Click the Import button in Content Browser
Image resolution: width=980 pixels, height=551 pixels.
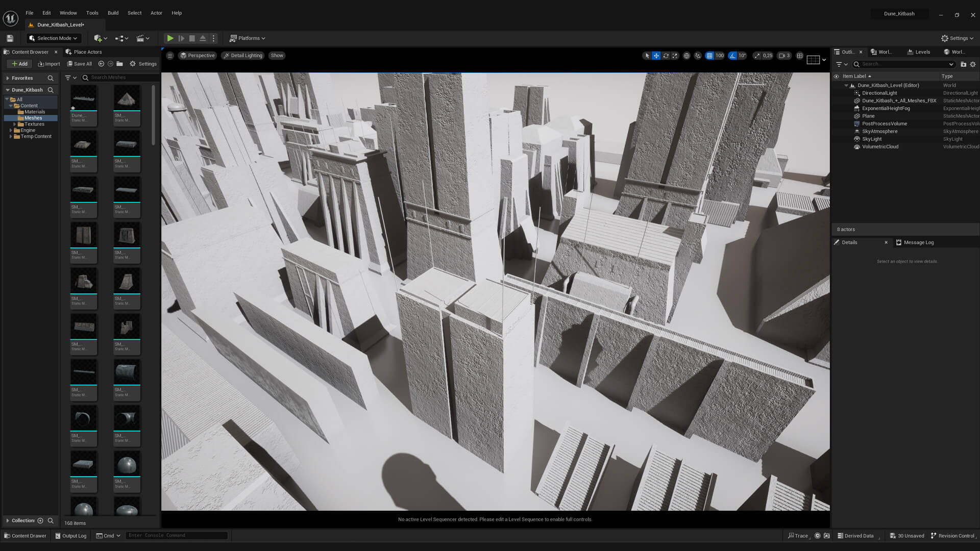49,64
